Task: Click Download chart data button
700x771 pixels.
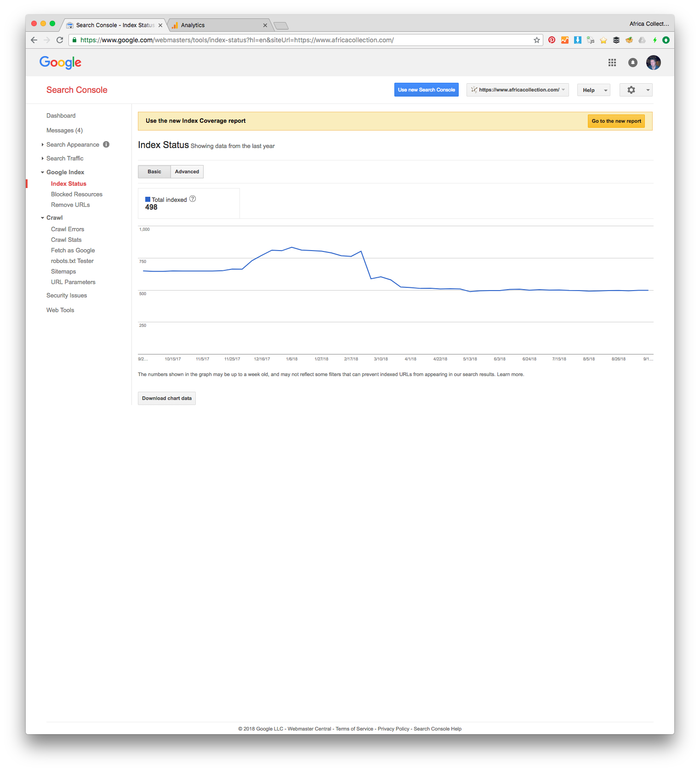Action: 167,398
